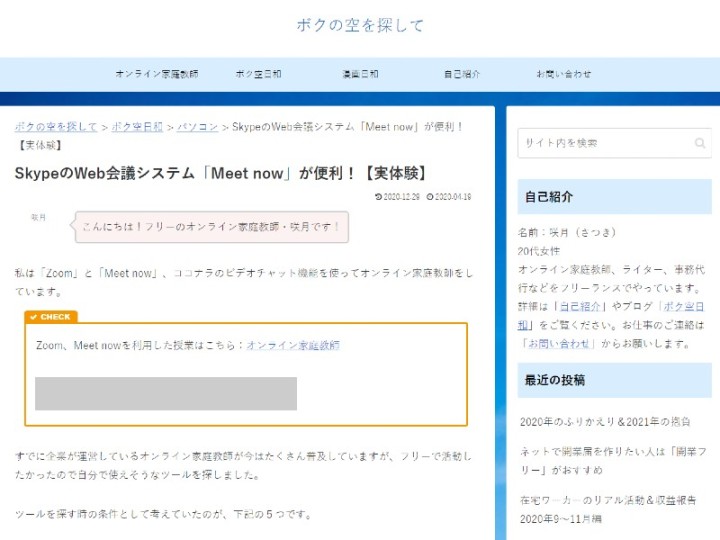Click the 20代女性 profile text
Viewport: 720px width, 540px height.
click(539, 251)
